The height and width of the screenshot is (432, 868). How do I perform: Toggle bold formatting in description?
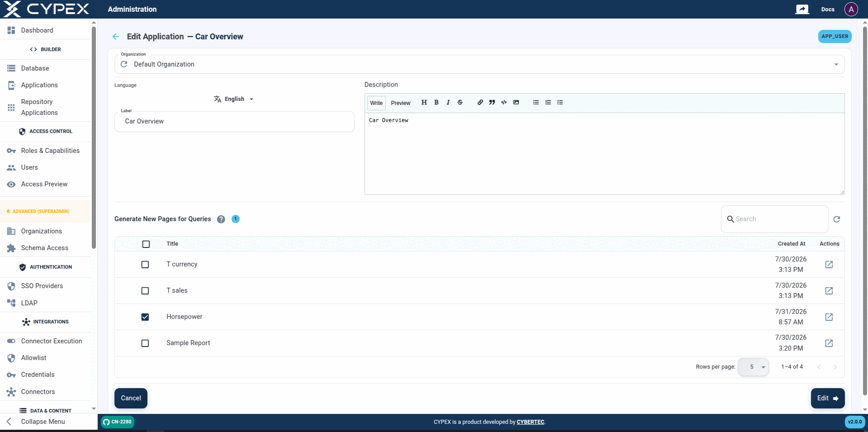[436, 102]
